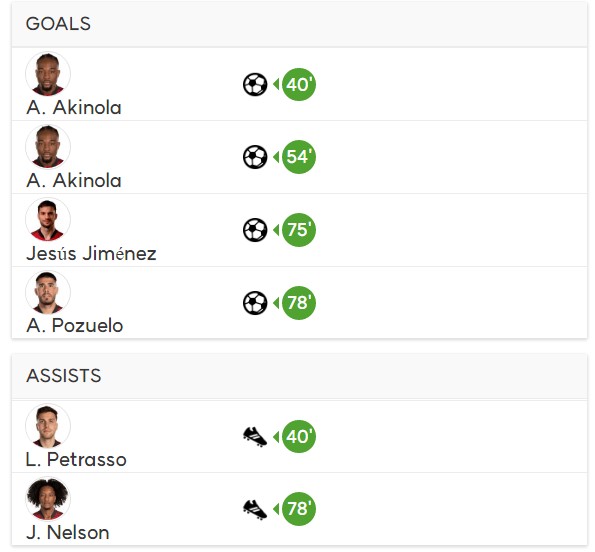Click the boot icon for J. Nelson's assist

click(255, 510)
